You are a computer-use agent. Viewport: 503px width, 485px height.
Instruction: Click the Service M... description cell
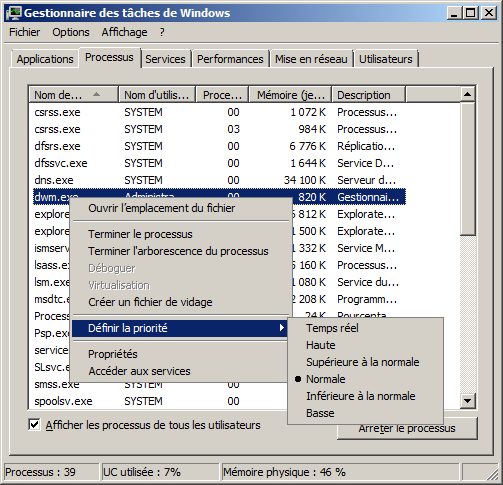click(366, 248)
